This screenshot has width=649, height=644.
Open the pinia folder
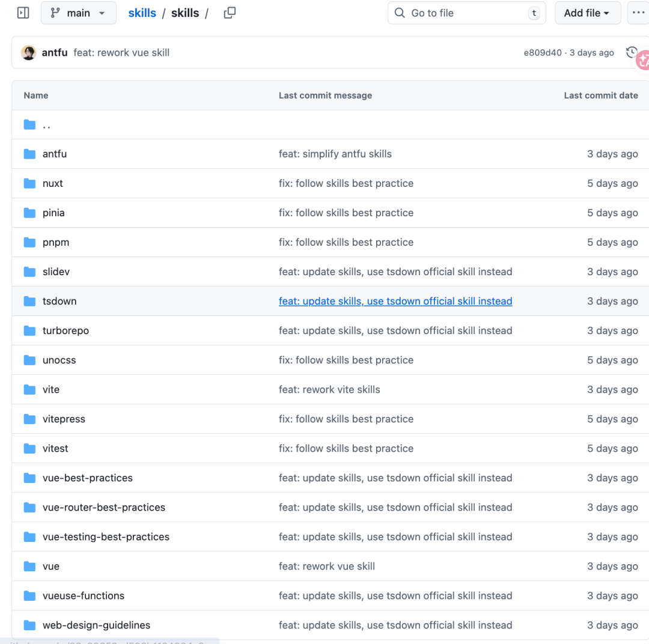point(53,213)
